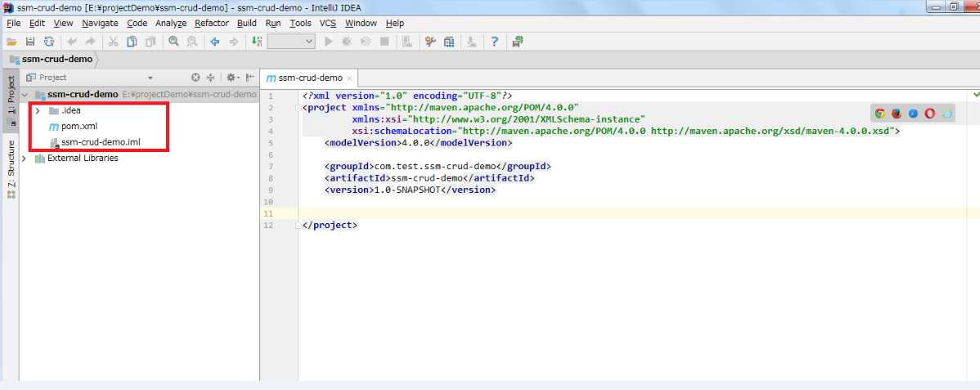The width and height of the screenshot is (980, 390).
Task: Open the View menu
Action: 63,23
